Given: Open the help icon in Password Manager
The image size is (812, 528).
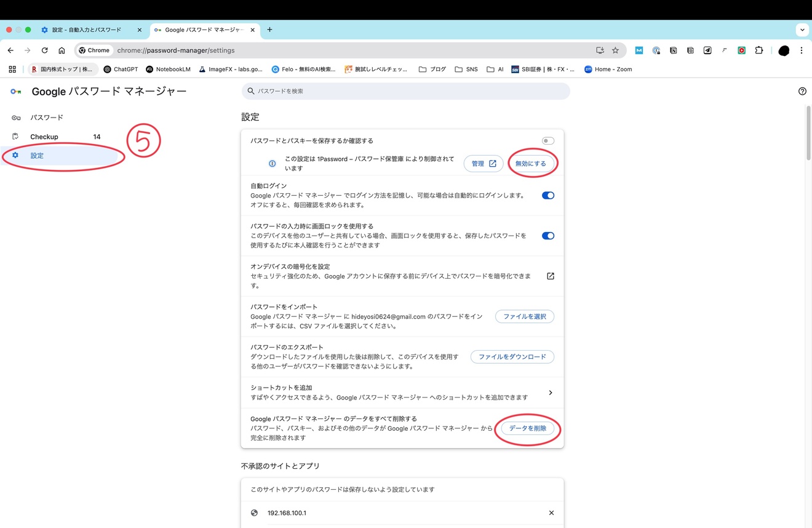Looking at the screenshot, I should (802, 91).
